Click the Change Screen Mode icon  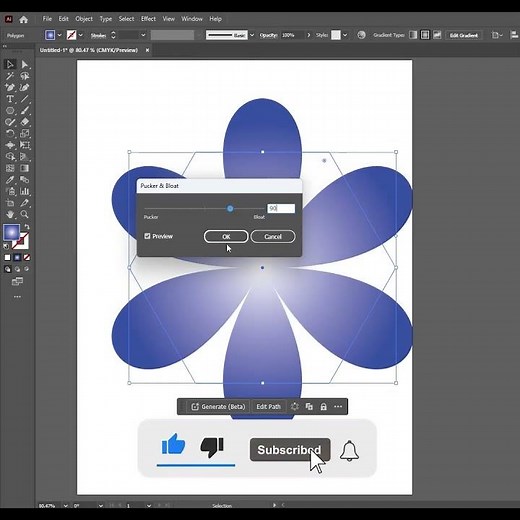click(17, 282)
